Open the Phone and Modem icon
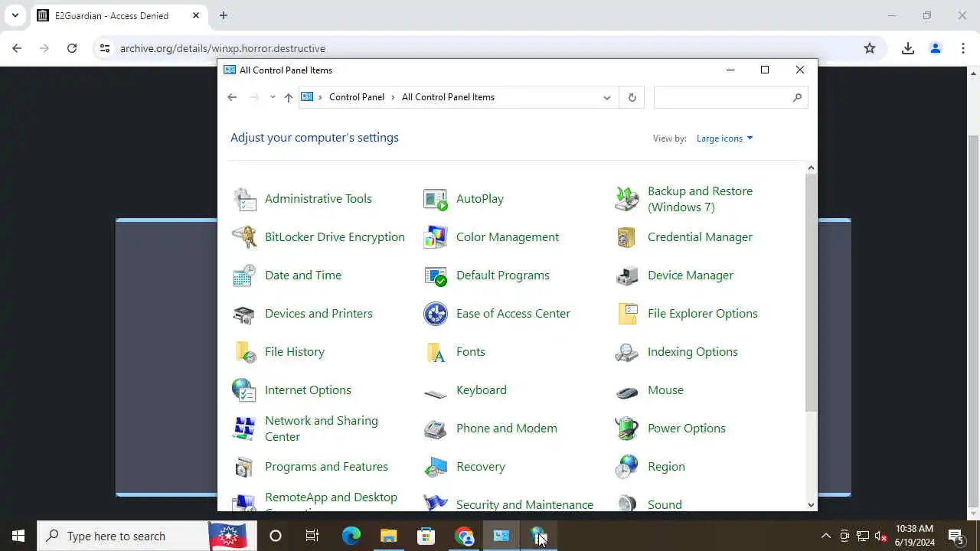The width and height of the screenshot is (980, 551). [x=436, y=429]
